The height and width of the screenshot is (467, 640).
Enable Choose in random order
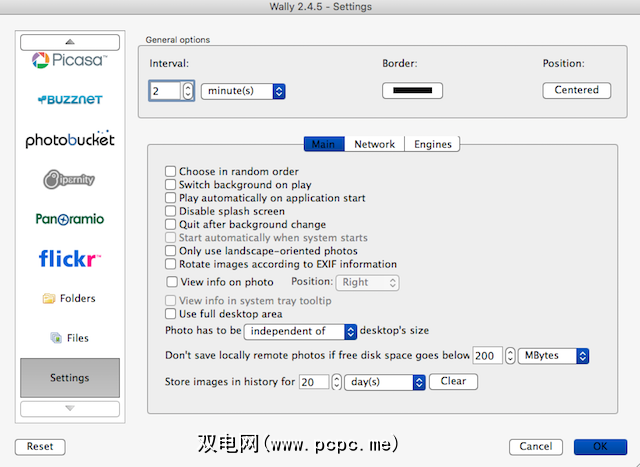coord(170,171)
